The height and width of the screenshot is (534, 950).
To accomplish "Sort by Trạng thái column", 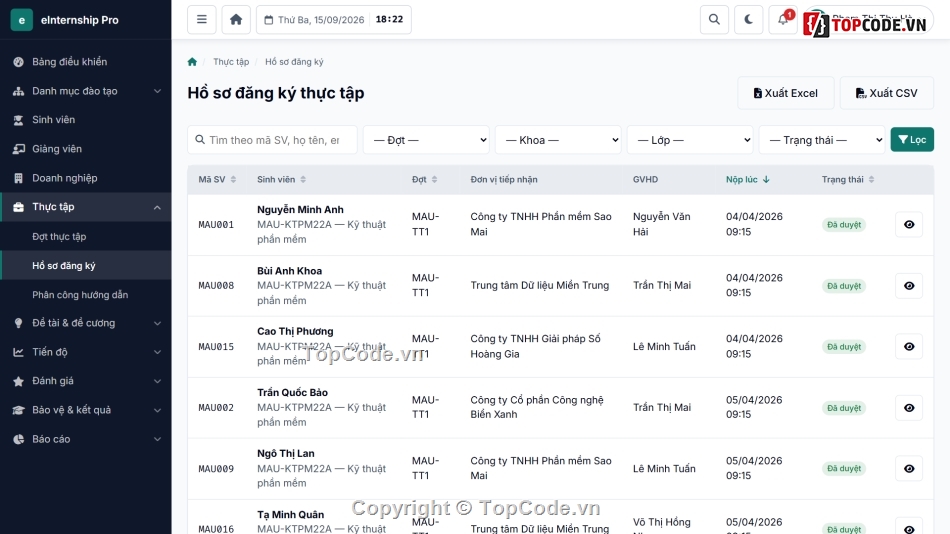I will (848, 179).
